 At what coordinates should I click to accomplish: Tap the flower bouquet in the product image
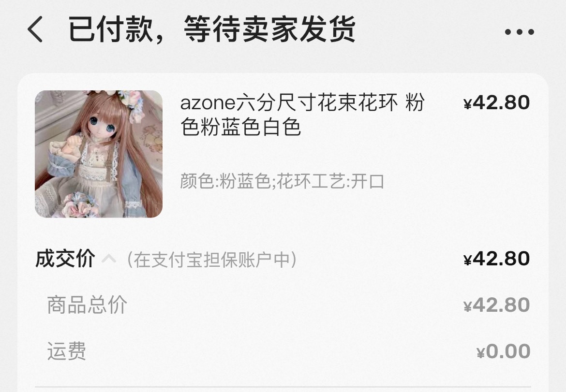pos(79,205)
